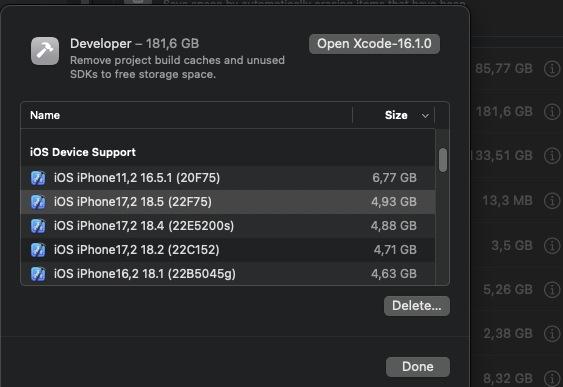Select row iOS iPhone17,2 18.2 (22C152)
Viewport: 563px width, 387px height.
228,250
